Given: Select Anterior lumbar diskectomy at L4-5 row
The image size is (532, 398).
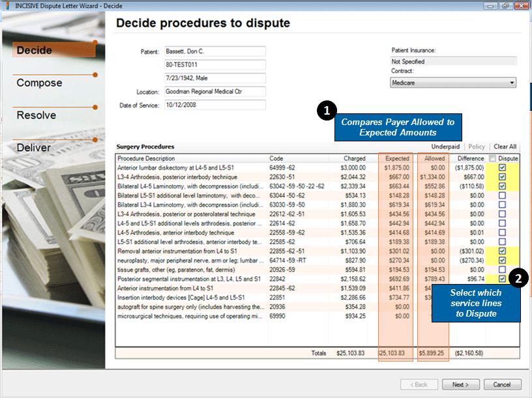Looking at the screenshot, I should (318, 167).
